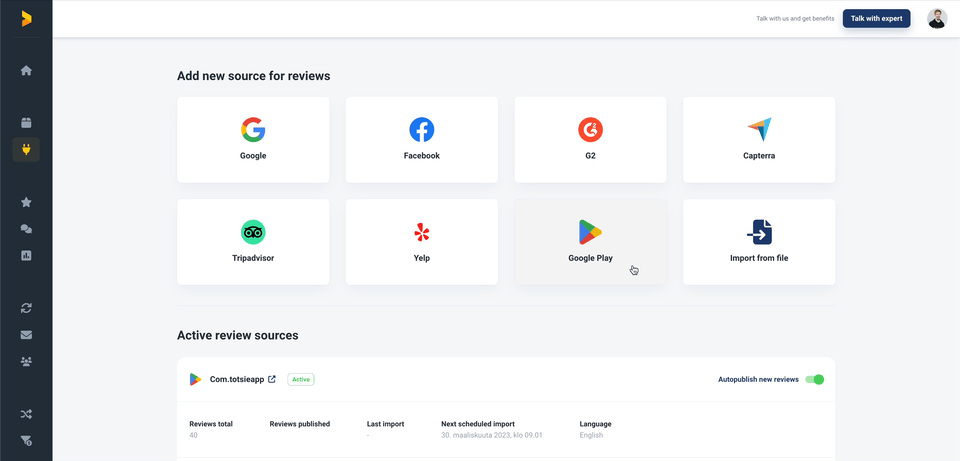The height and width of the screenshot is (461, 960).
Task: Add G2 as a review source
Action: [x=590, y=140]
